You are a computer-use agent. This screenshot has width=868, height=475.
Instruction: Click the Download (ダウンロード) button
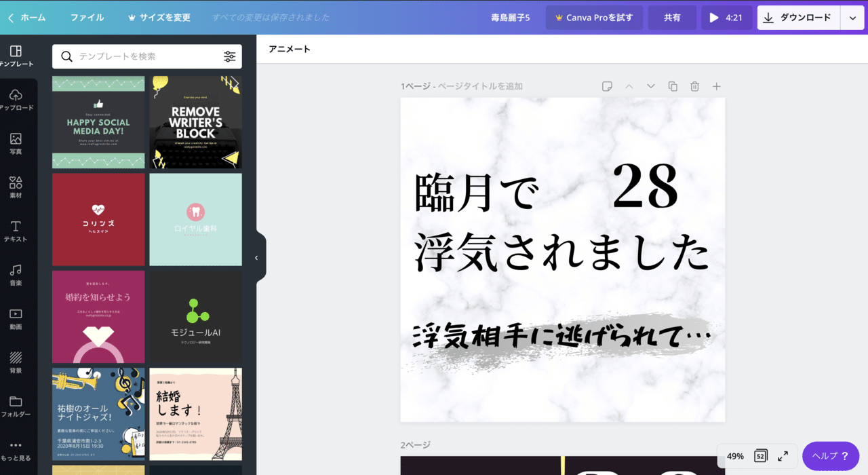(x=798, y=18)
